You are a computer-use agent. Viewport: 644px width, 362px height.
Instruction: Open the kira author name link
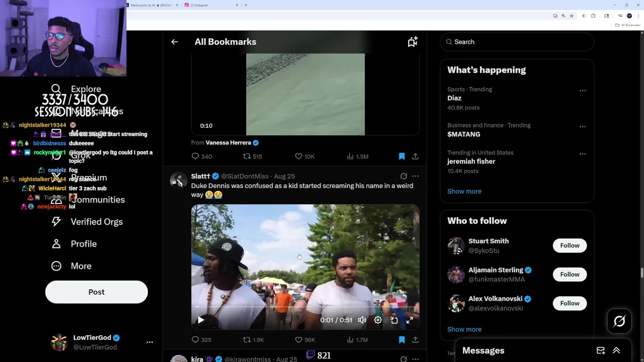pyautogui.click(x=197, y=359)
